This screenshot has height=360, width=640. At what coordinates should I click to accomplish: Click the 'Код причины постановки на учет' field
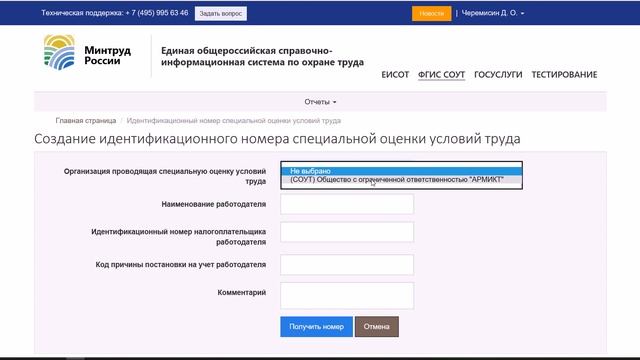[347, 265]
